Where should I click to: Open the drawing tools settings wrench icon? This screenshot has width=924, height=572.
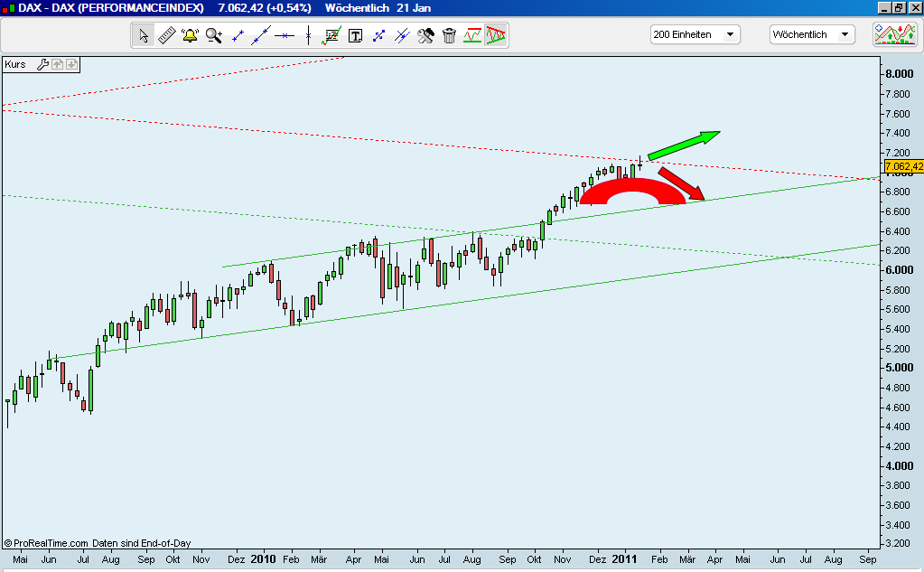(425, 35)
